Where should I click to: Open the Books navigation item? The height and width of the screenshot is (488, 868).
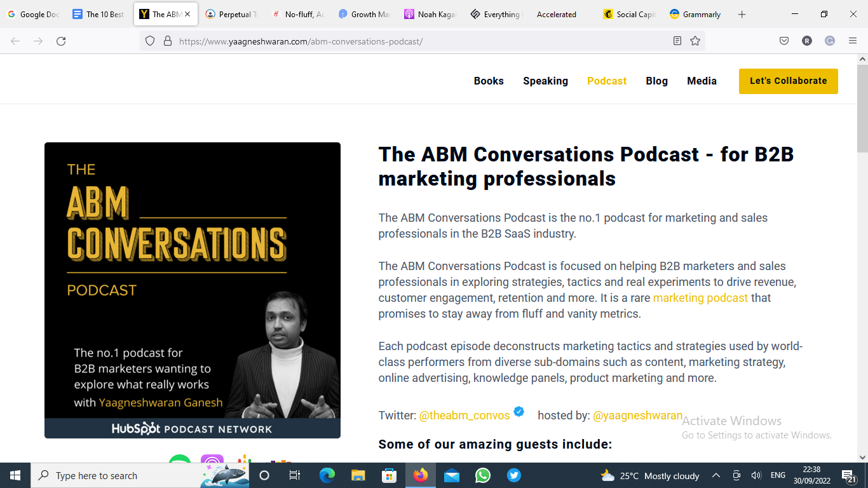pyautogui.click(x=489, y=81)
